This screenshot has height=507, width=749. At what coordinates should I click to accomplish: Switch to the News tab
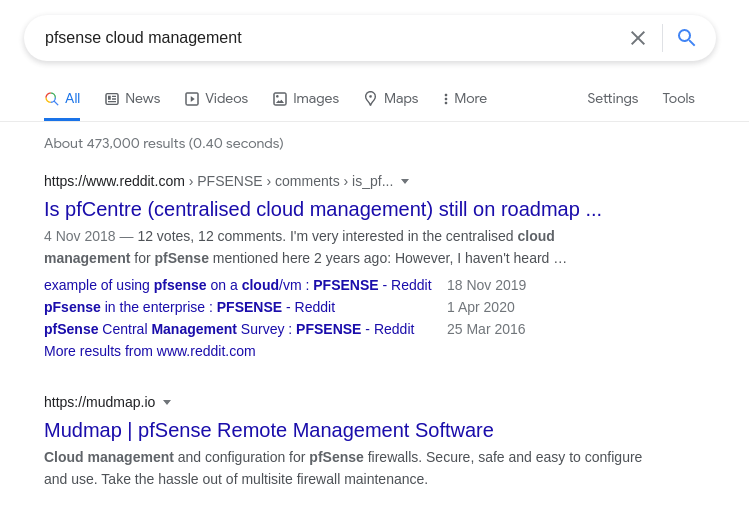coord(133,98)
